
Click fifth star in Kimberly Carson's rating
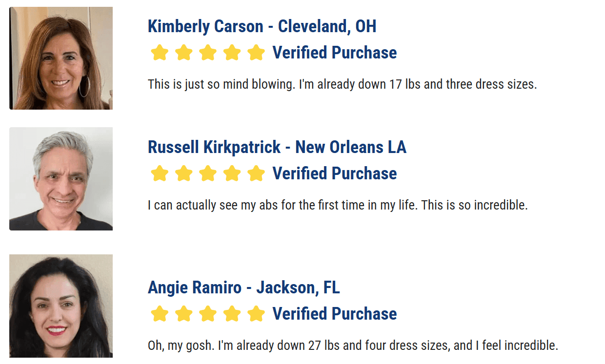click(256, 53)
